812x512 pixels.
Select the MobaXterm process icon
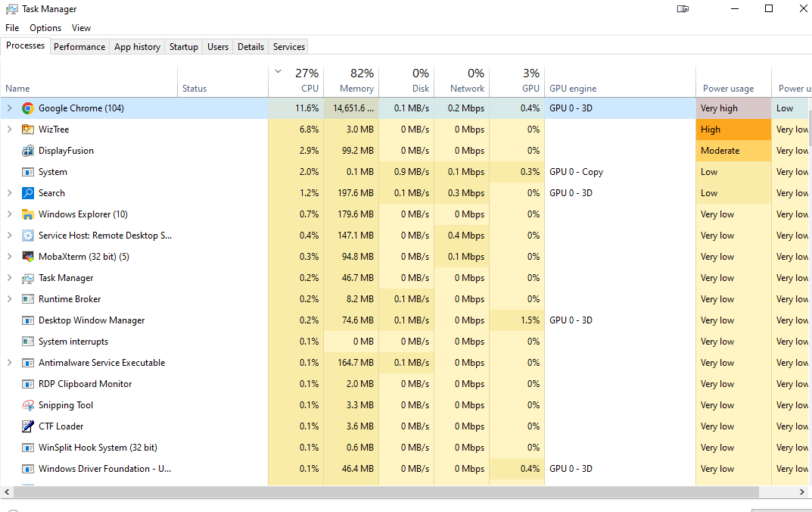tap(28, 257)
